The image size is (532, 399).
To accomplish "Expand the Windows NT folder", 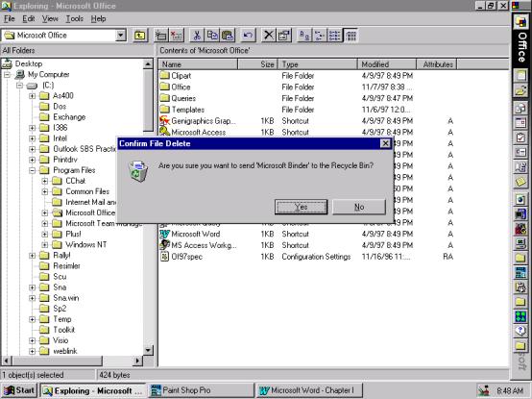I will [x=45, y=245].
